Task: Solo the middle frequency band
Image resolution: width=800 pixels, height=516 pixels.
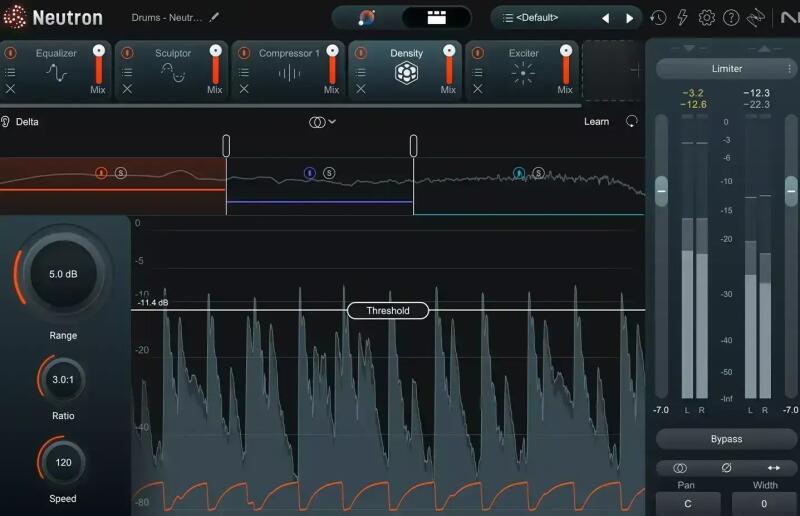Action: (x=329, y=173)
